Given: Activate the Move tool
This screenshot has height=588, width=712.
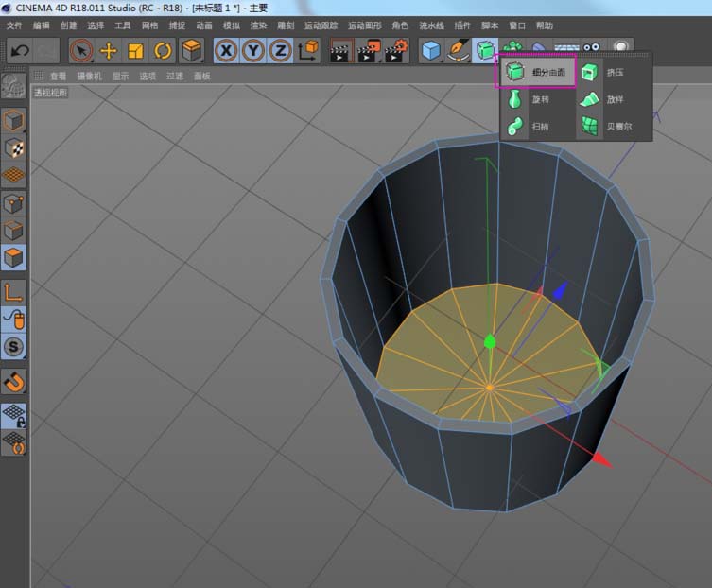Looking at the screenshot, I should coord(109,51).
